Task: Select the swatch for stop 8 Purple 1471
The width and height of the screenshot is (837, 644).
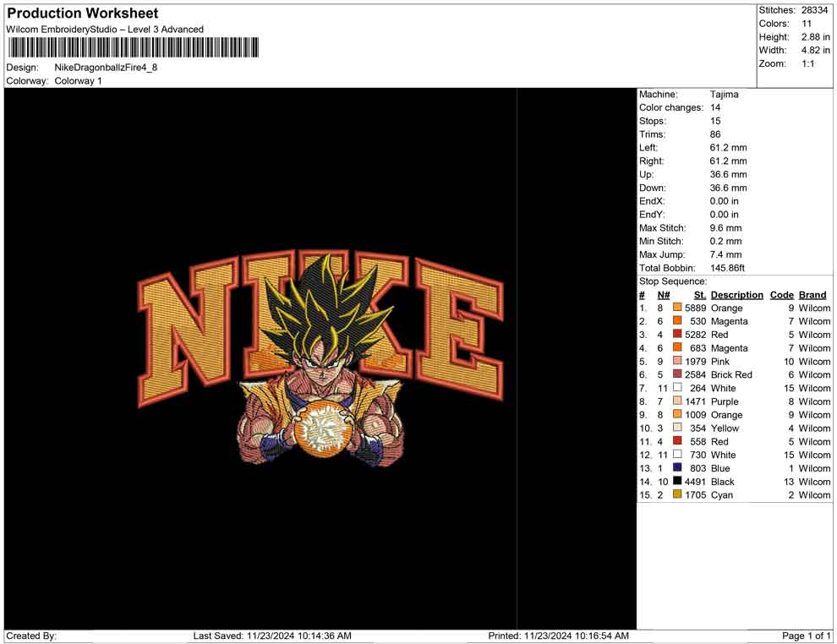Action: click(x=677, y=401)
